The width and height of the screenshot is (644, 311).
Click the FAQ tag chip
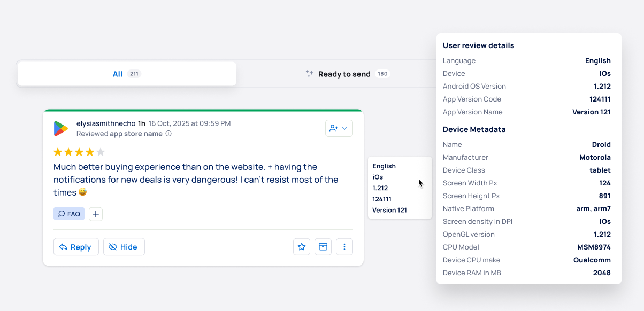tap(68, 213)
